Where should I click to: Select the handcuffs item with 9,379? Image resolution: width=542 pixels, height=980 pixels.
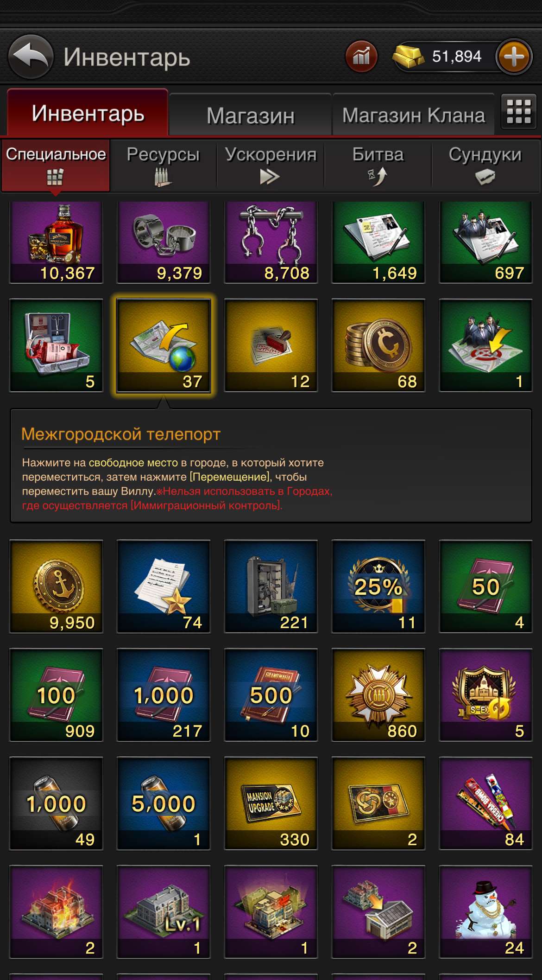[x=164, y=242]
